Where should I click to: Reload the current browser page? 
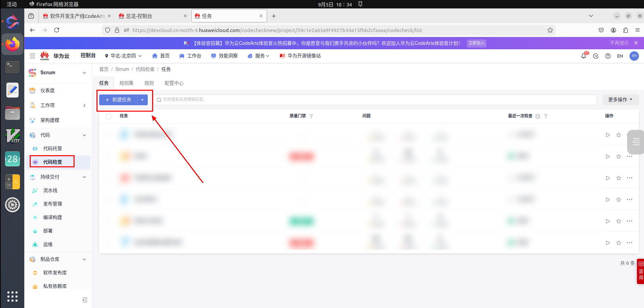[57, 30]
